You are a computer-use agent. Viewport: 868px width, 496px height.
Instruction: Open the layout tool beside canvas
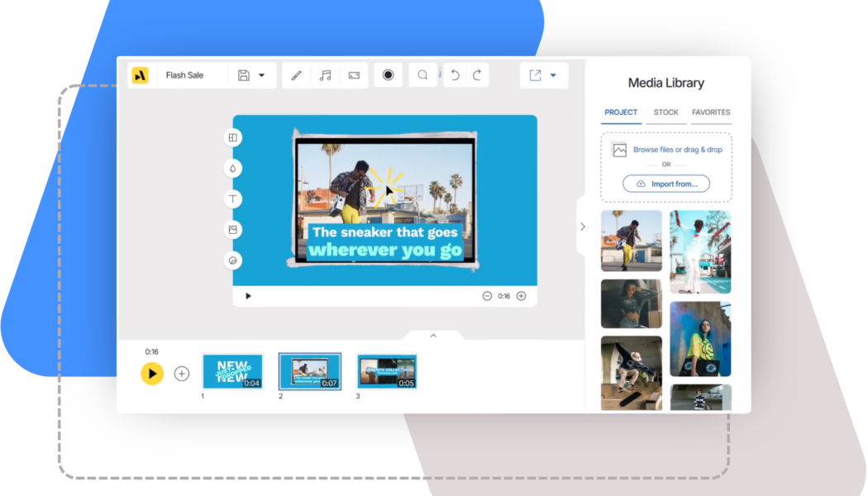coord(233,138)
